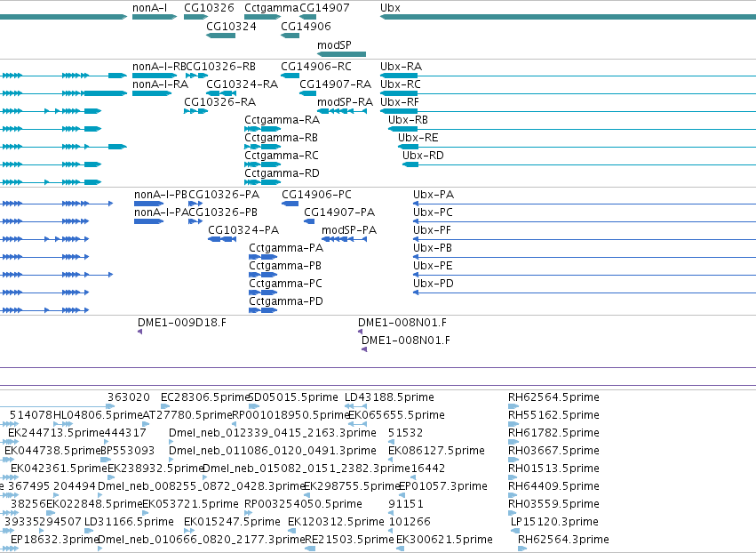Select the RH61782.5prime EST label
The width and height of the screenshot is (756, 553).
[x=553, y=433]
